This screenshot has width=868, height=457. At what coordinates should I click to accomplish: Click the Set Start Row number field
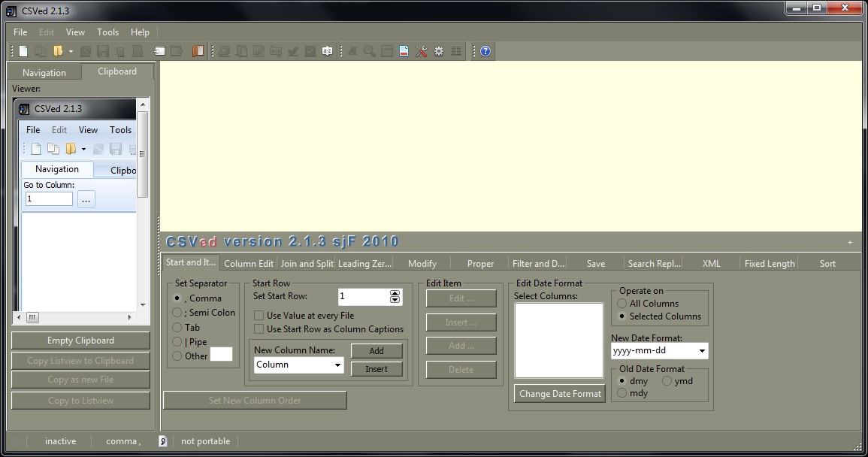click(364, 297)
